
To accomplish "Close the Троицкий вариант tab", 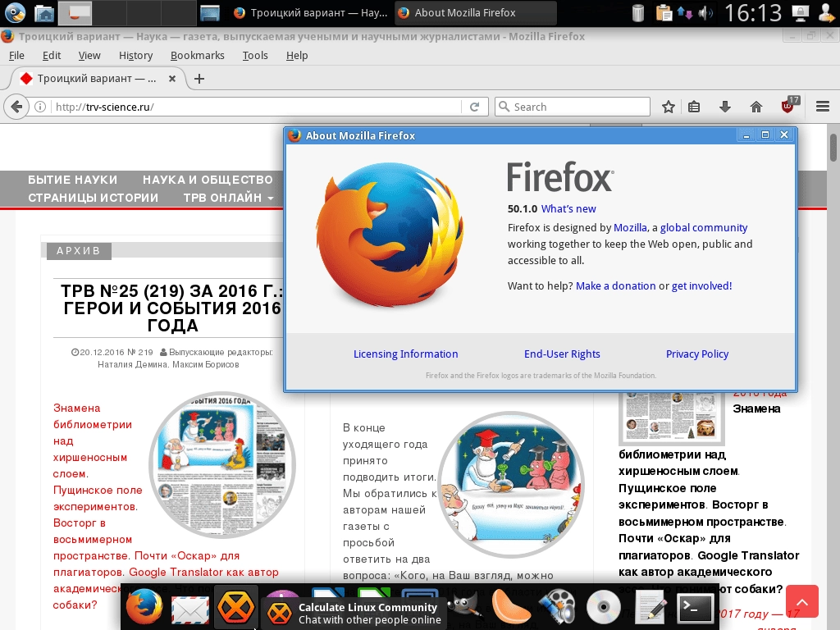I will pyautogui.click(x=172, y=79).
